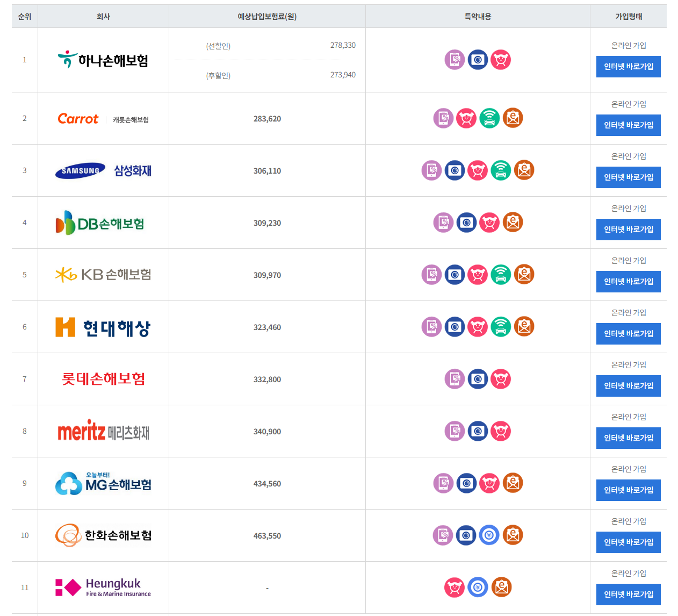The height and width of the screenshot is (616, 678).
Task: Click 인터넷 바로가입 button for 롯데손해보험
Action: click(x=629, y=386)
